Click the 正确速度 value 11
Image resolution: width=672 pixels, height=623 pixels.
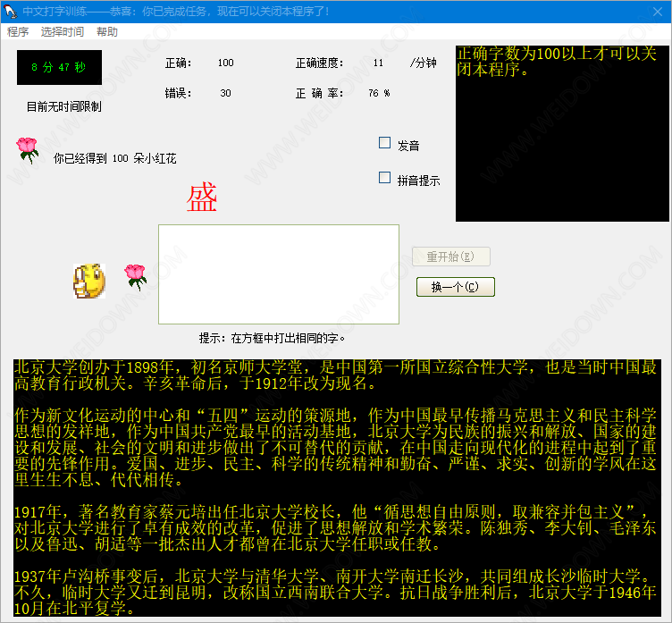pos(378,63)
